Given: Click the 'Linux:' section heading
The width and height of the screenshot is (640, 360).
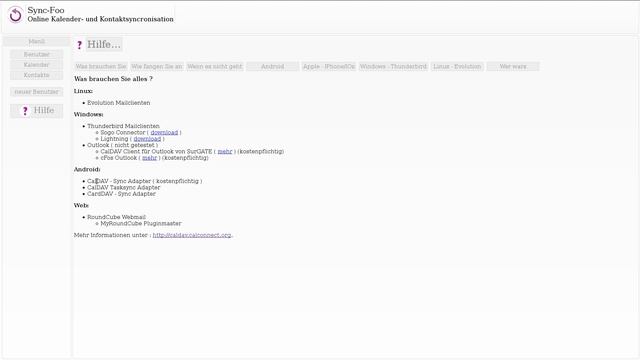Looking at the screenshot, I should pos(83,91).
